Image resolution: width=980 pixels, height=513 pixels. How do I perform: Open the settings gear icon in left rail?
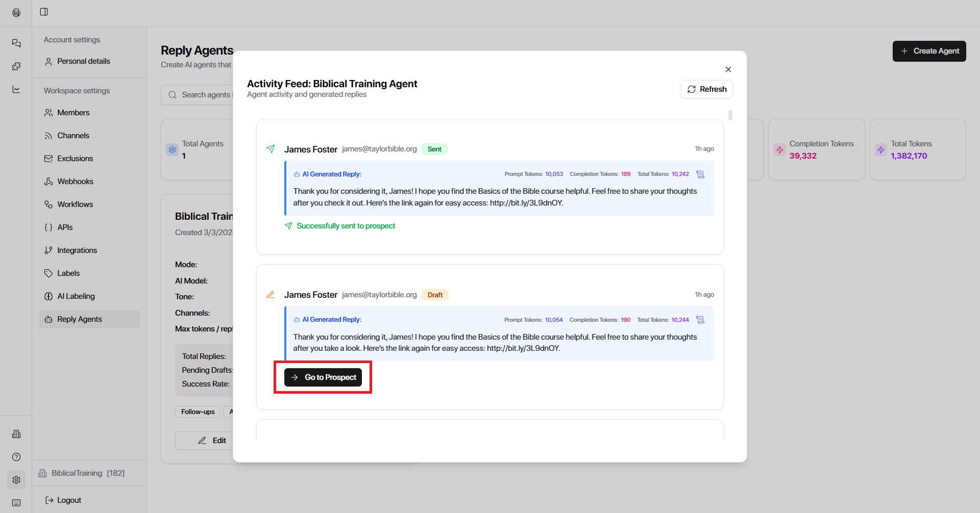point(16,480)
